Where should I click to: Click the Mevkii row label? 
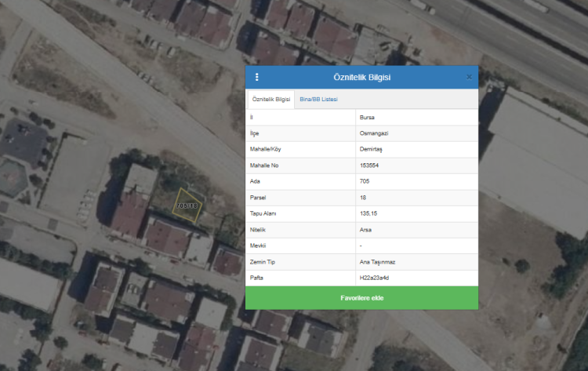(257, 246)
